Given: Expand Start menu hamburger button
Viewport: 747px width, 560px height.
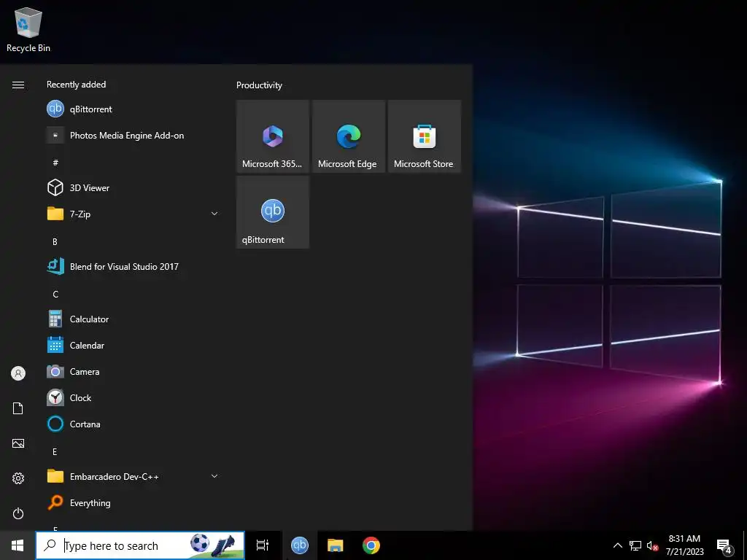Looking at the screenshot, I should [18, 85].
